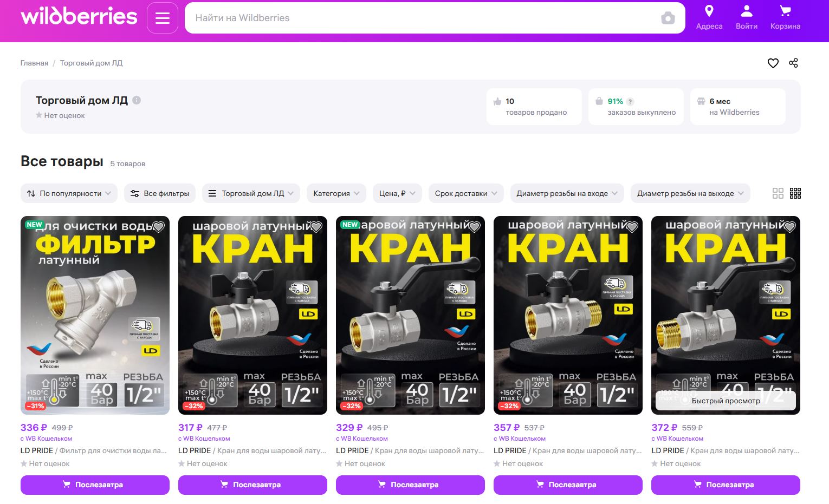The width and height of the screenshot is (829, 504).
Task: Open the 329 ₽ КРАН product image
Action: [410, 315]
